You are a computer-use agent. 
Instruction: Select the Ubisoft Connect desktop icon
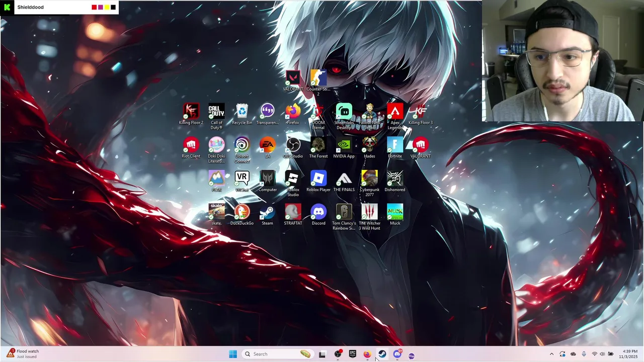[242, 150]
